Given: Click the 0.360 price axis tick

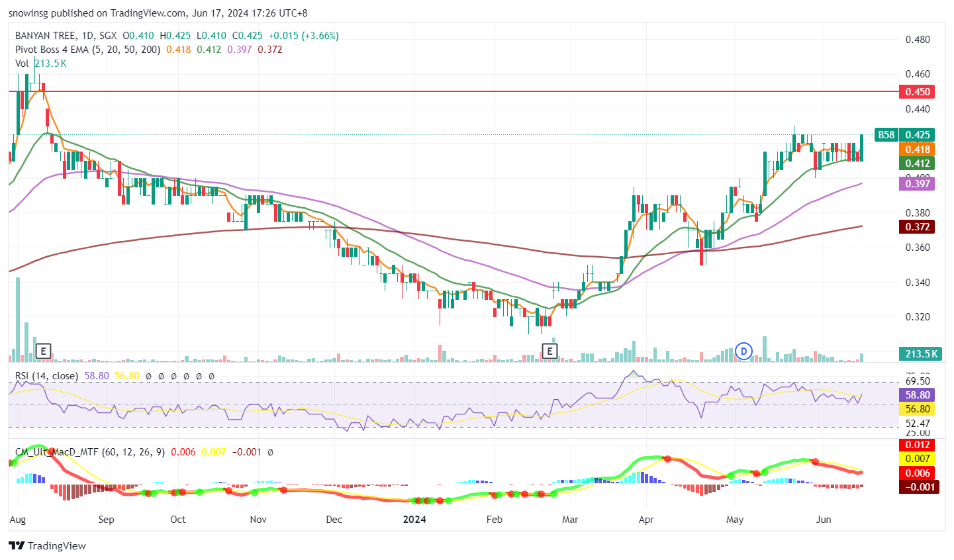Looking at the screenshot, I should tap(918, 248).
